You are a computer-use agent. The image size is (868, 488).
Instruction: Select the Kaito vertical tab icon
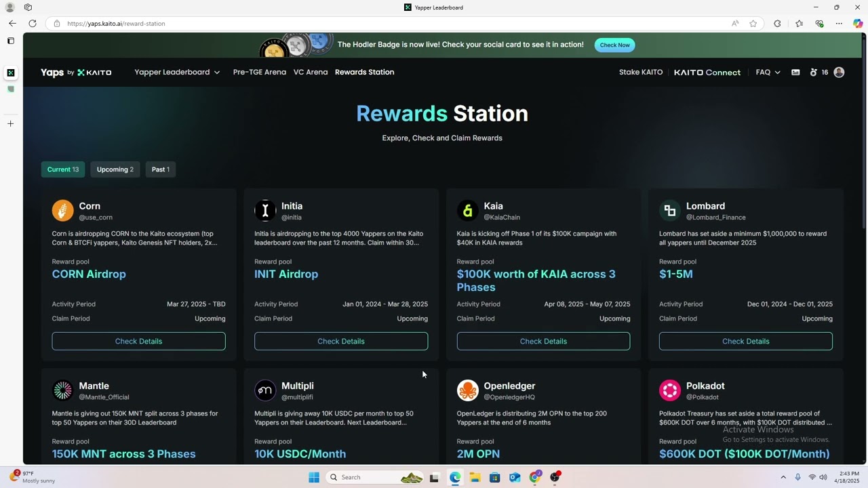click(x=10, y=73)
